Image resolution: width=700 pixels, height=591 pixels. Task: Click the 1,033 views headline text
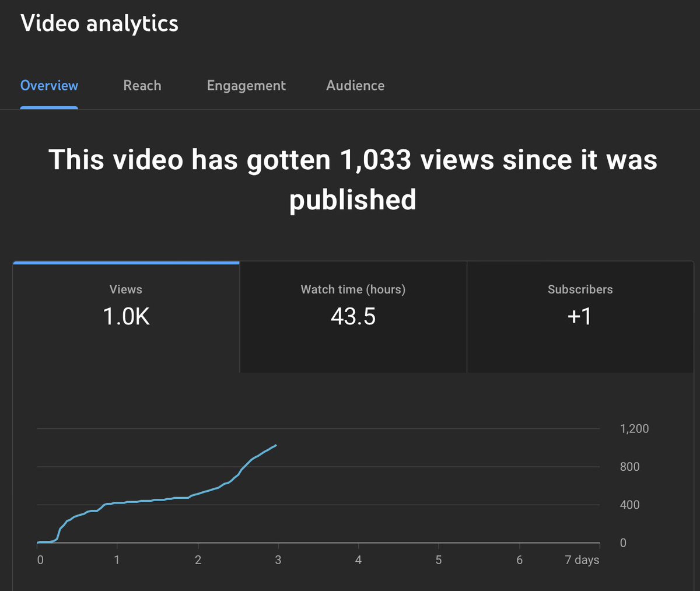coord(353,179)
